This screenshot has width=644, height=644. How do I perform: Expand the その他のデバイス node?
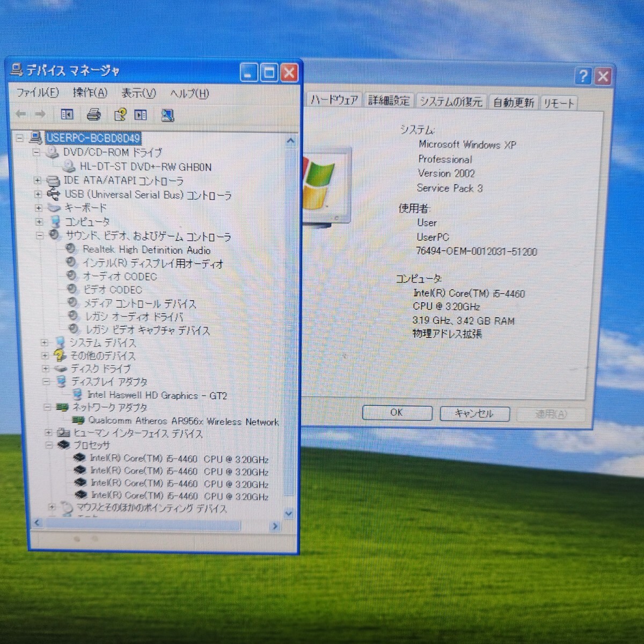[45, 356]
